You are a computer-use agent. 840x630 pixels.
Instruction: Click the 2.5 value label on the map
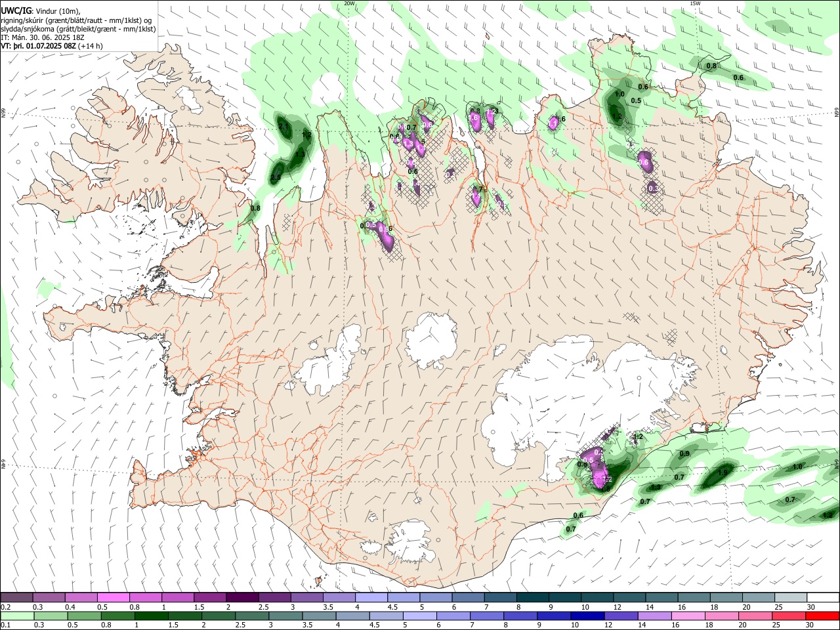276,178
